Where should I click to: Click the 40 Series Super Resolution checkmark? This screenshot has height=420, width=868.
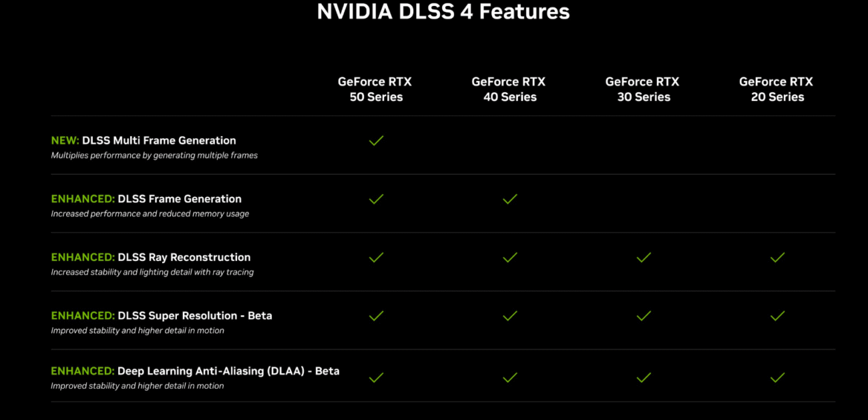click(x=510, y=316)
